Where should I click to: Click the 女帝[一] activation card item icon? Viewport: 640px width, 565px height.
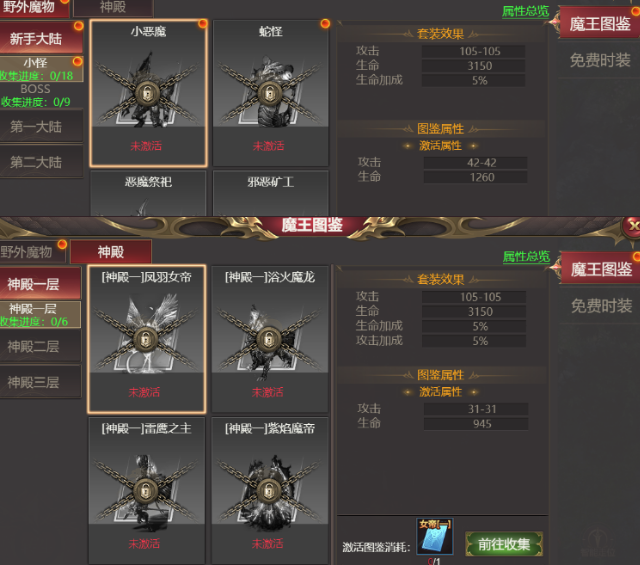coord(435,536)
